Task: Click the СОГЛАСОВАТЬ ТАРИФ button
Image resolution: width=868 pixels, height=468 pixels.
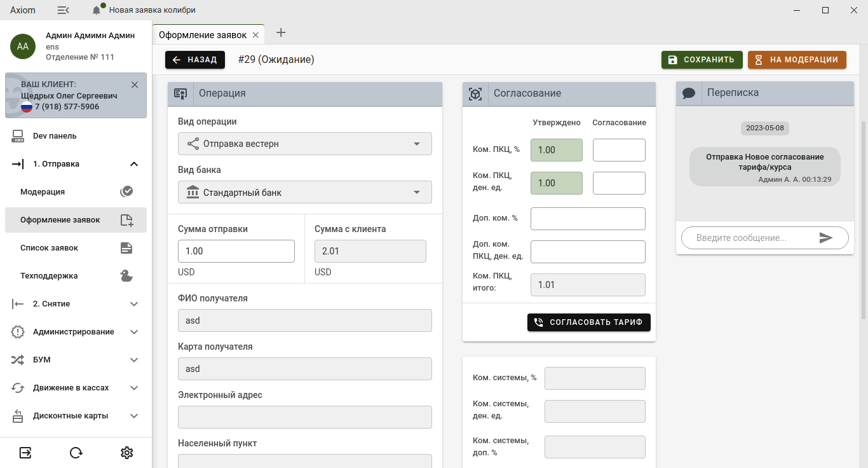Action: tap(589, 322)
